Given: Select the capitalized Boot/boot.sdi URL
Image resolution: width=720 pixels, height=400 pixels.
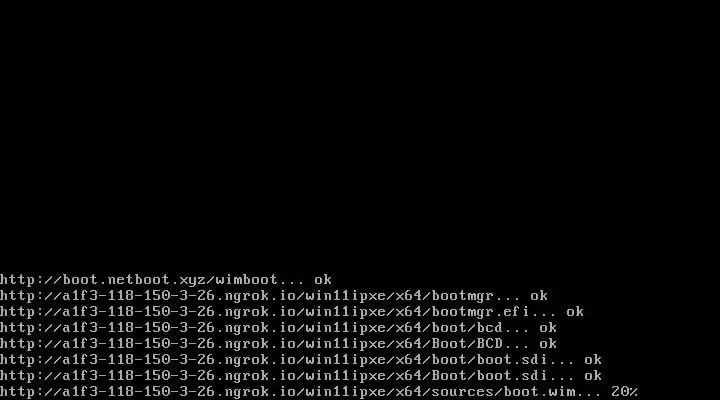Looking at the screenshot, I should point(274,376).
